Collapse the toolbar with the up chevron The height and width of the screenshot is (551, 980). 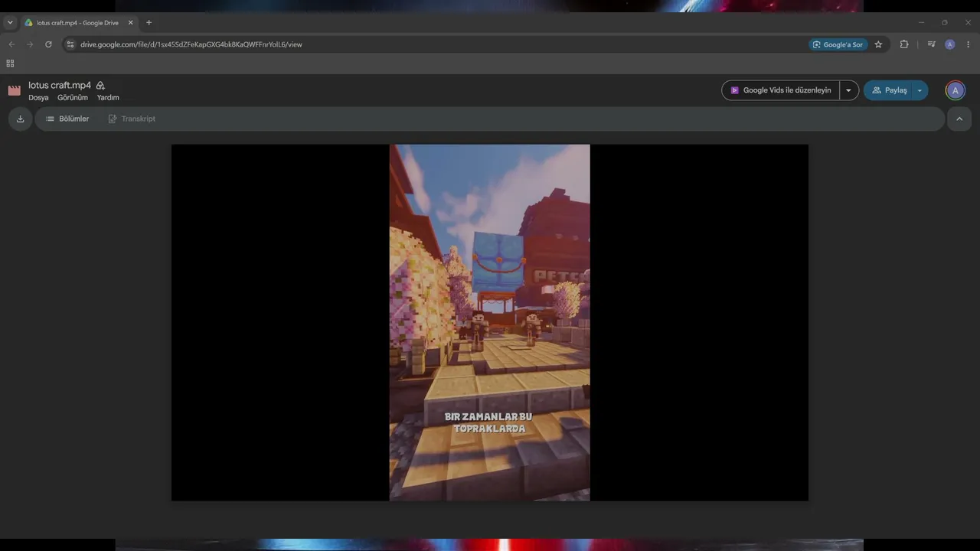[x=959, y=119]
